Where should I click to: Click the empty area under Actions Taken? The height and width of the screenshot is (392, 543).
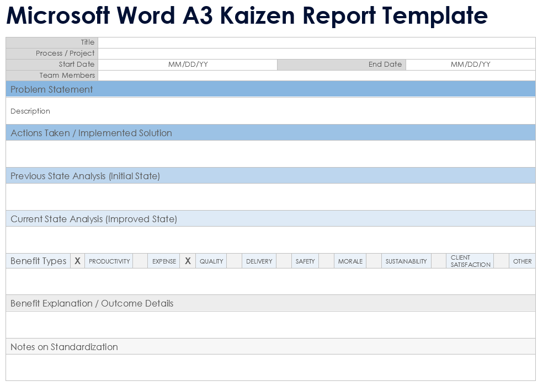[270, 154]
